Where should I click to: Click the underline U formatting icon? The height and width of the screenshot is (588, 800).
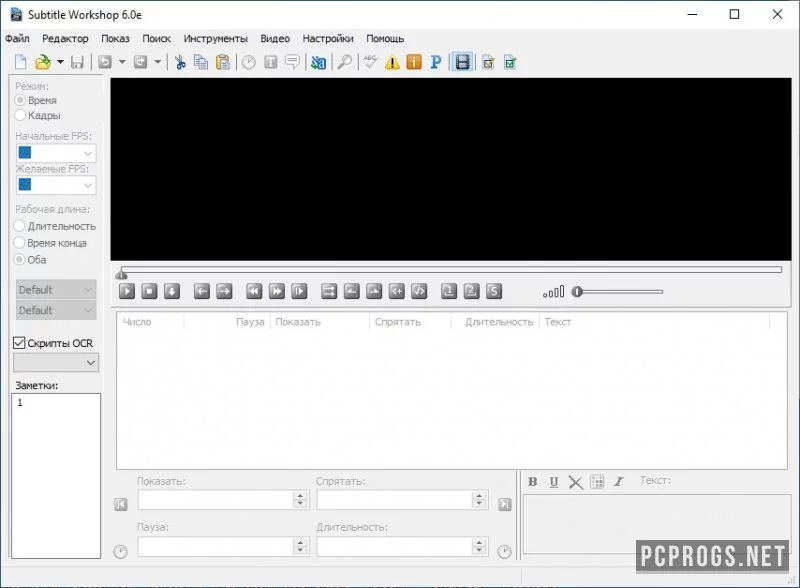[554, 481]
